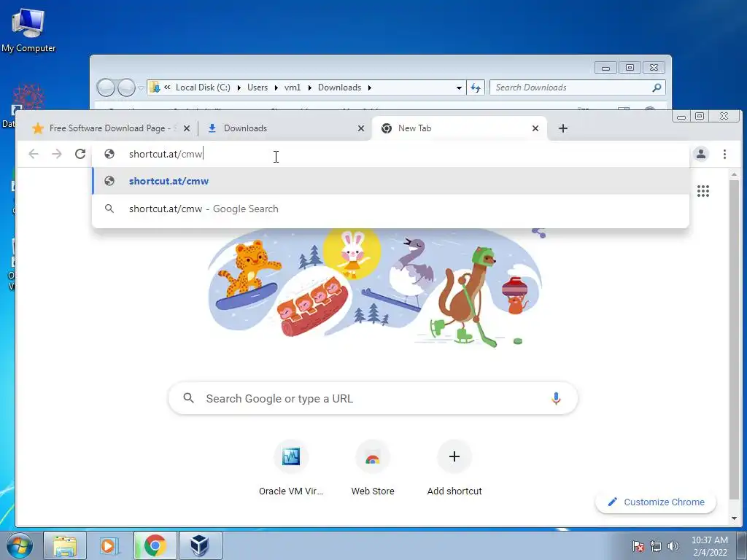
Task: Expand Explorer address bar history dropdown
Action: [x=459, y=87]
